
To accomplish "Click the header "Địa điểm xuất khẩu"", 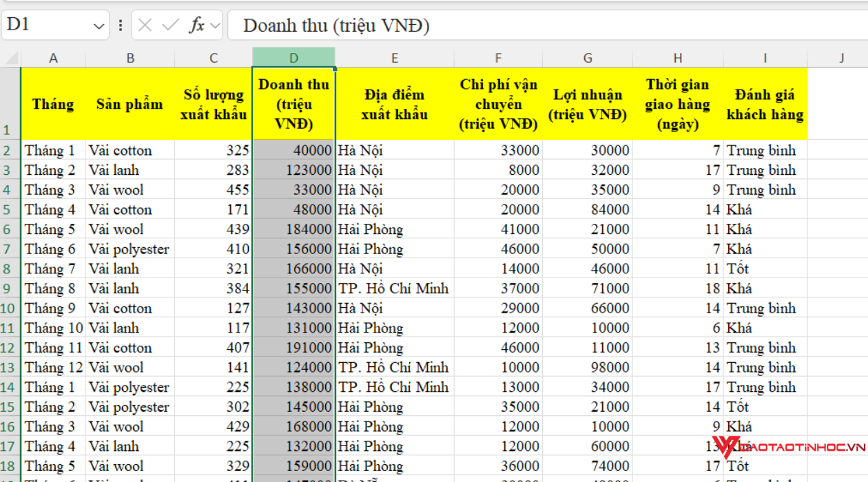I will (395, 104).
